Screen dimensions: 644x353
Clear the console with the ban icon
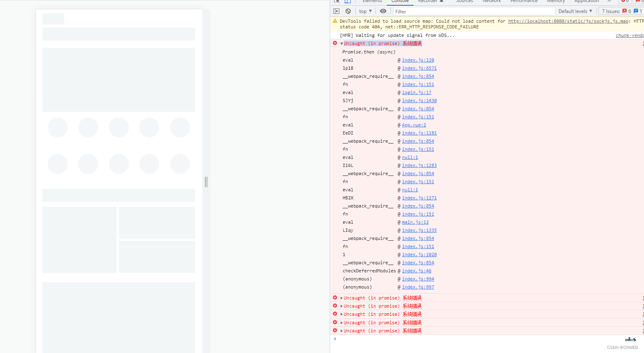[x=348, y=11]
